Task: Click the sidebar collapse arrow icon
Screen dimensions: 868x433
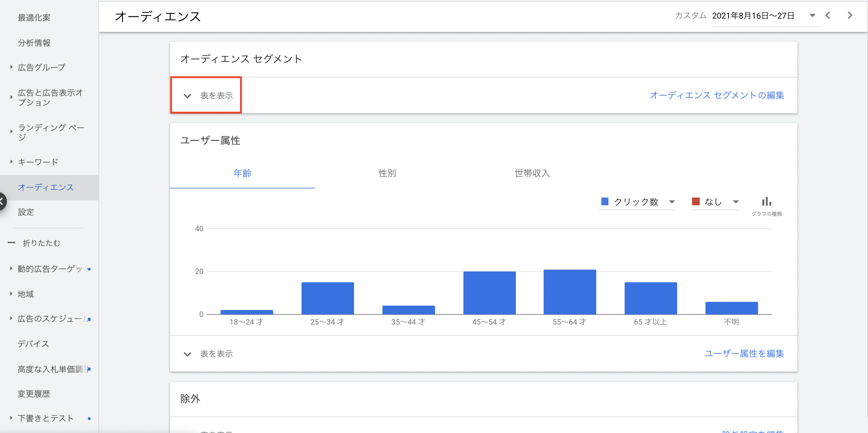Action: click(x=2, y=201)
